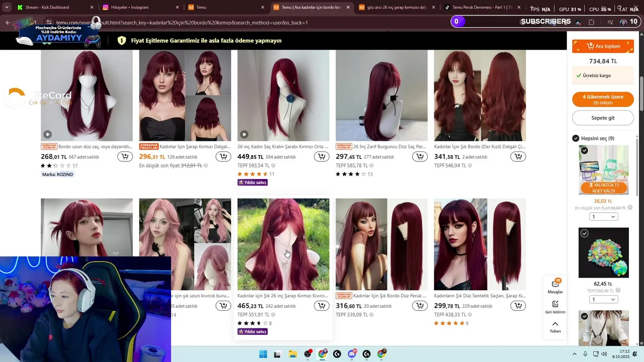Add the 316,60 TL wig to cart
This screenshot has width=644, height=362.
420,306
